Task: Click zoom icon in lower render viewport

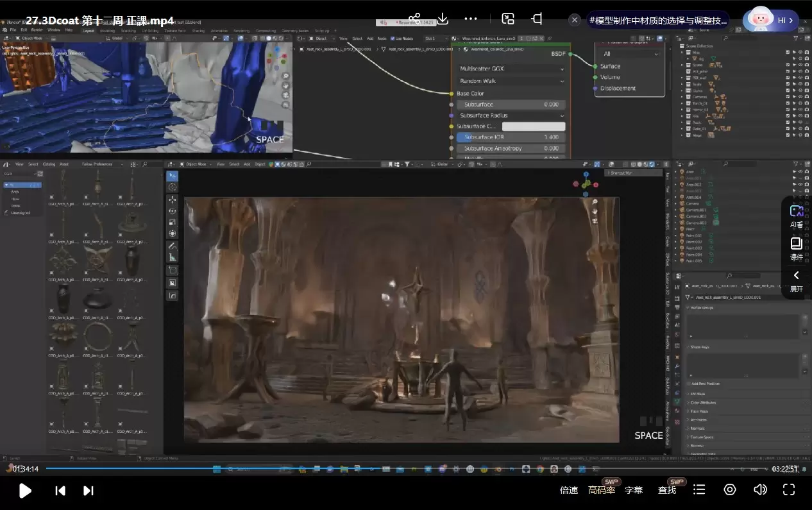Action: point(595,202)
